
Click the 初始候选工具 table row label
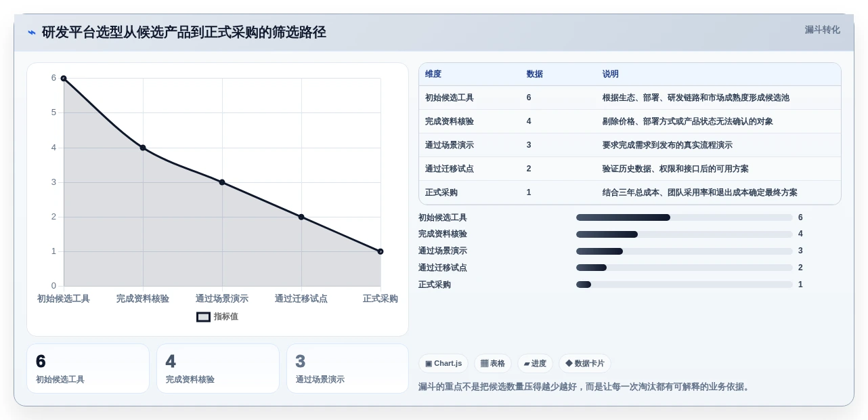(x=450, y=98)
